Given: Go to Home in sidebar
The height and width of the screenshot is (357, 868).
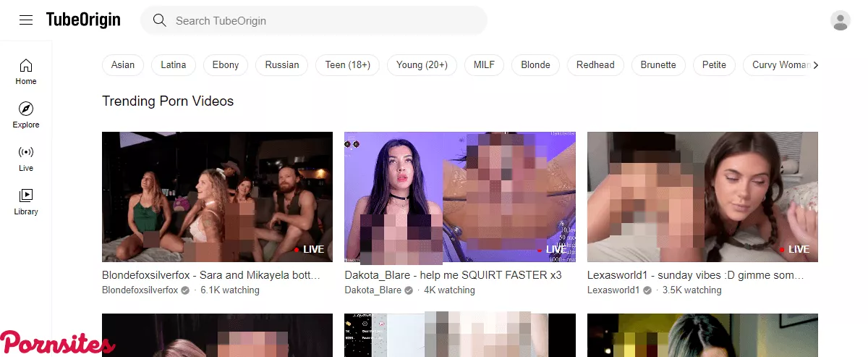Looking at the screenshot, I should [26, 72].
